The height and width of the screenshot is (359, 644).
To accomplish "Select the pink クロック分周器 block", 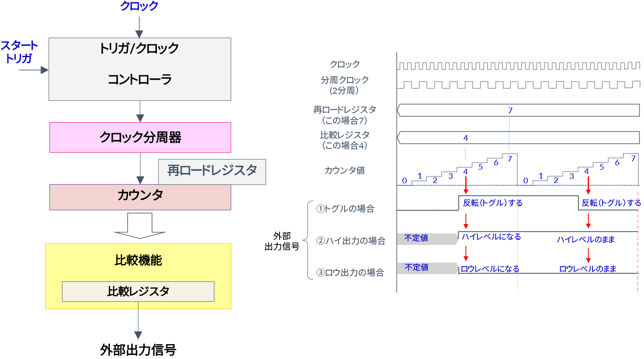I will (140, 137).
